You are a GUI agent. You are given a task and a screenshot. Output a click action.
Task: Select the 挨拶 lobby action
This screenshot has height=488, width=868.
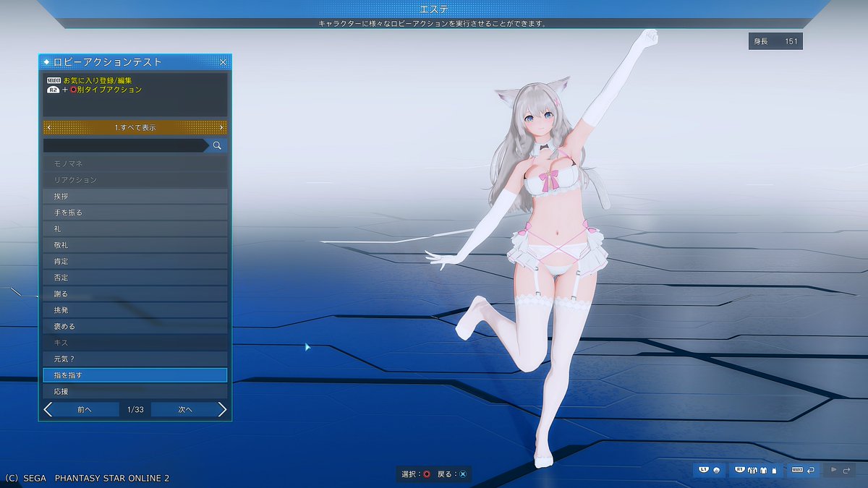(x=135, y=197)
